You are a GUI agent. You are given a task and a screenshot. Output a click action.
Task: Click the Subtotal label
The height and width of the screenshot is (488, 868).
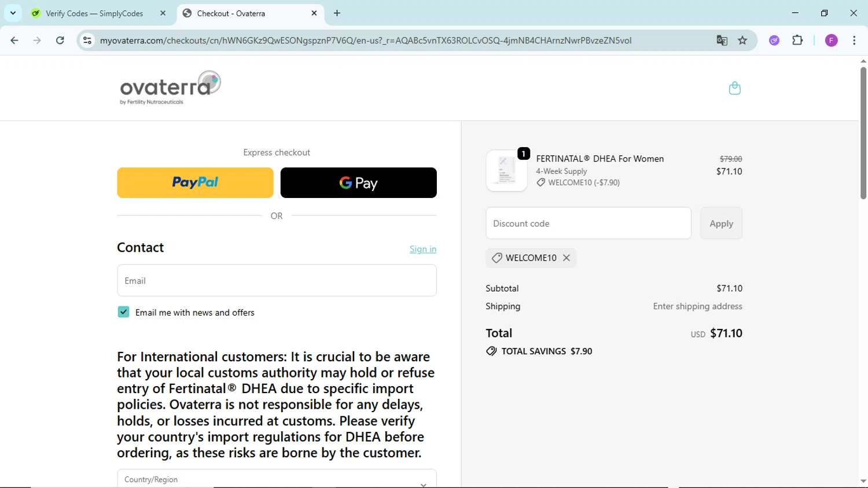(x=502, y=288)
